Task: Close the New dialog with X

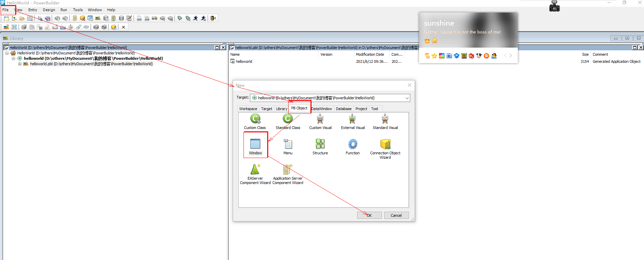Action: point(410,85)
